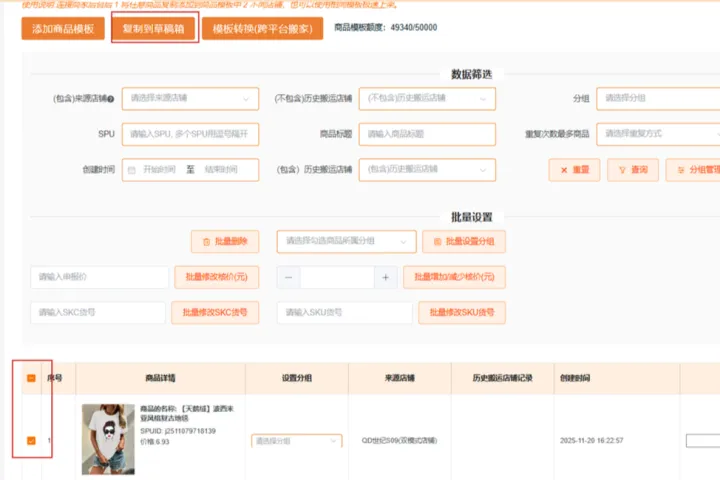720x480 pixels.
Task: Click SPUID text in product row
Action: [x=178, y=431]
